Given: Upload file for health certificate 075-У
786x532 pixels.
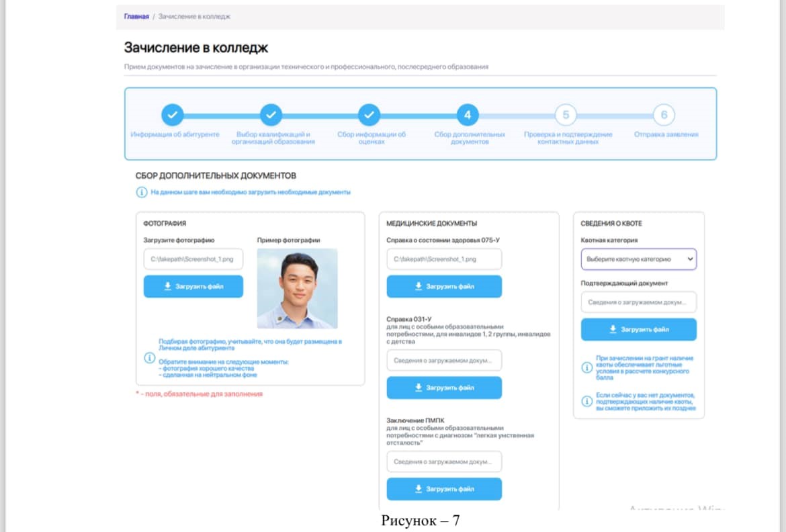Looking at the screenshot, I should pyautogui.click(x=444, y=286).
